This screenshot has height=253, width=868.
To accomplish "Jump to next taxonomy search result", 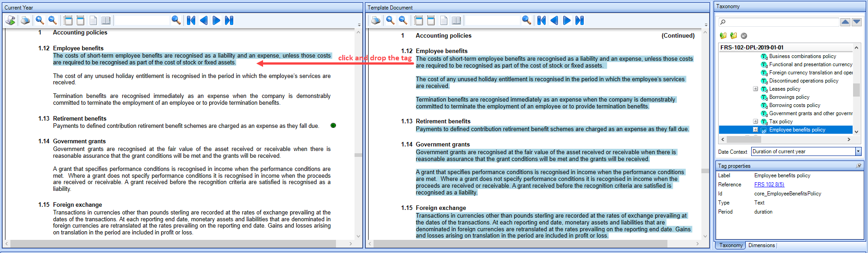I will (857, 22).
